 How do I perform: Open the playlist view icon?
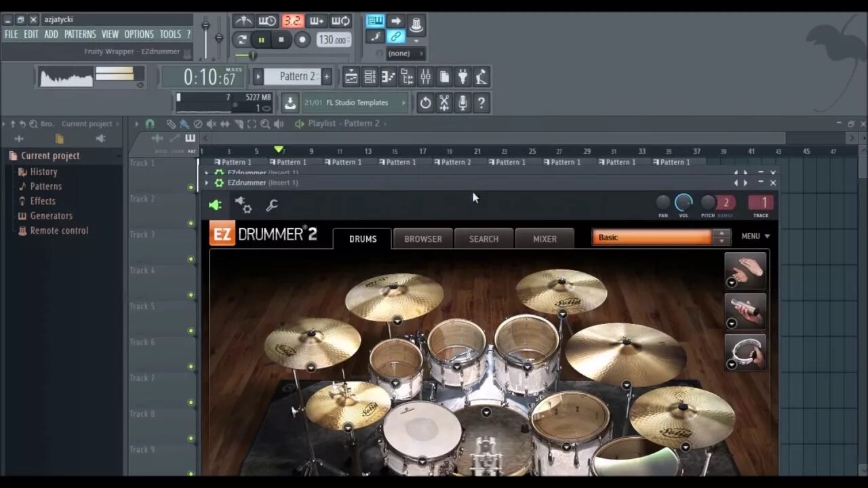pyautogui.click(x=351, y=77)
